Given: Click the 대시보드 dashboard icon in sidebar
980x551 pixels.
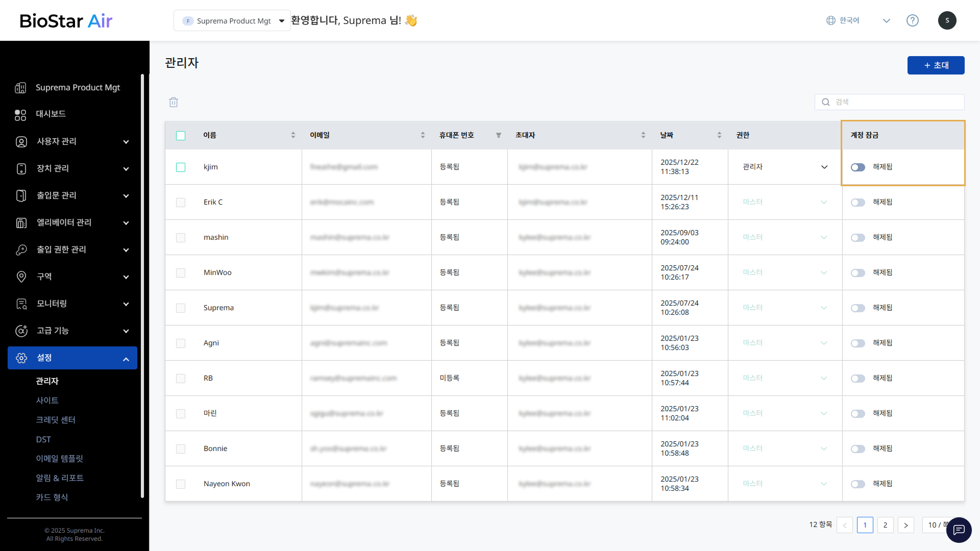Looking at the screenshot, I should pyautogui.click(x=20, y=115).
